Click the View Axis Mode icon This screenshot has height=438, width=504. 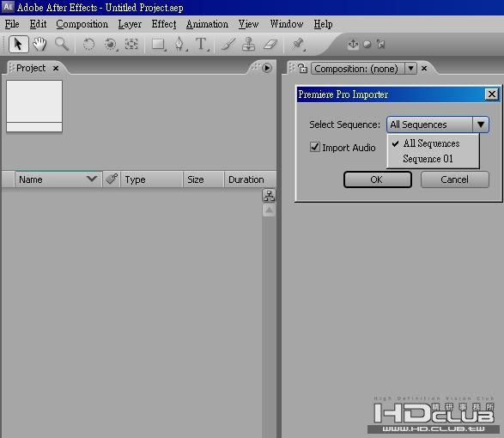(380, 44)
